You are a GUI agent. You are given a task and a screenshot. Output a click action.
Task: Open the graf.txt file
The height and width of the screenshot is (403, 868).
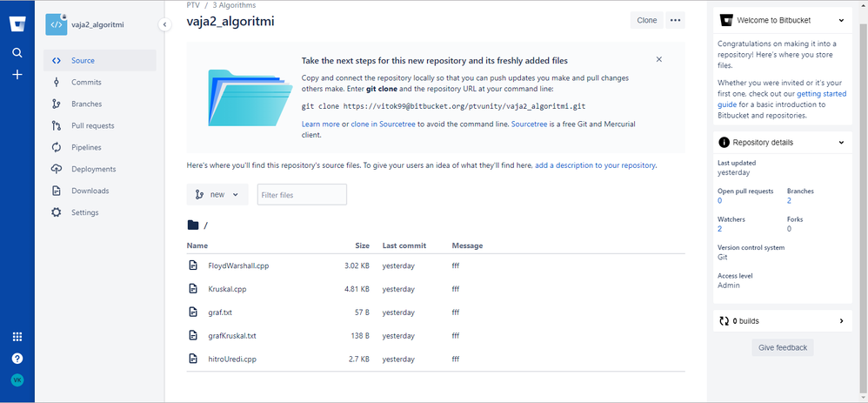(x=220, y=312)
